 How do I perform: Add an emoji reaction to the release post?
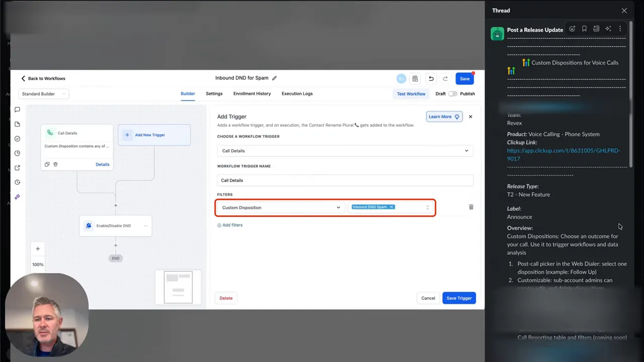[x=572, y=29]
